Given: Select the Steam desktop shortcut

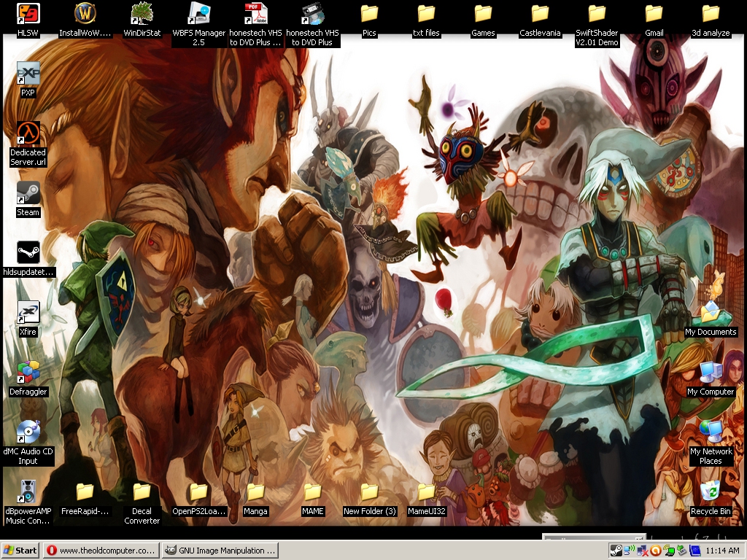Looking at the screenshot, I should [28, 193].
